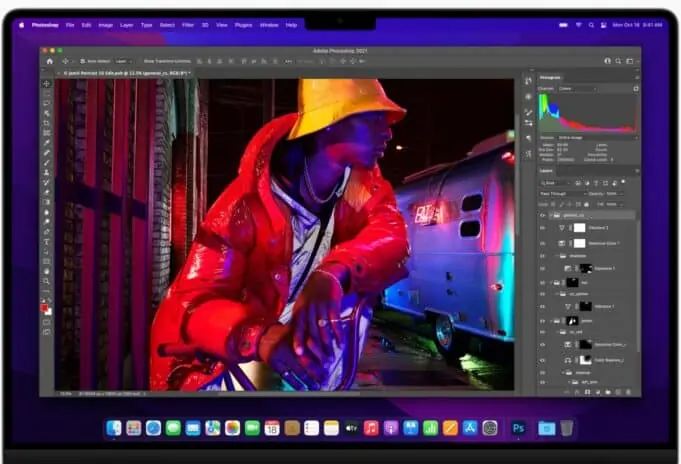Hide the top layer group using its eye
The image size is (681, 464).
tap(542, 215)
